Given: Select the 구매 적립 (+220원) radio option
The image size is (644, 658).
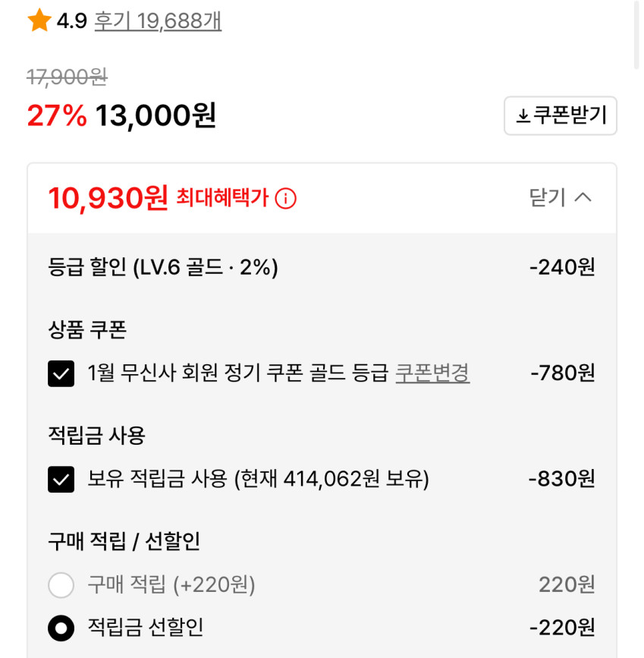Looking at the screenshot, I should [61, 585].
